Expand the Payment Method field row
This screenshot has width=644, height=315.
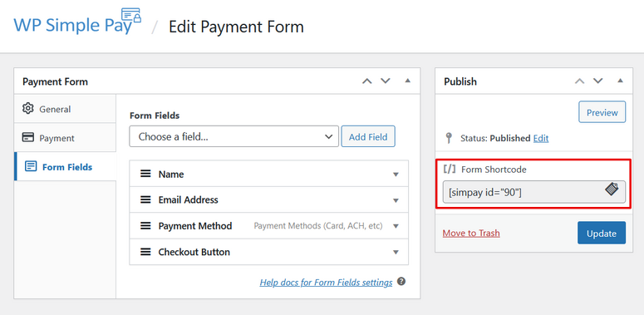coord(396,226)
